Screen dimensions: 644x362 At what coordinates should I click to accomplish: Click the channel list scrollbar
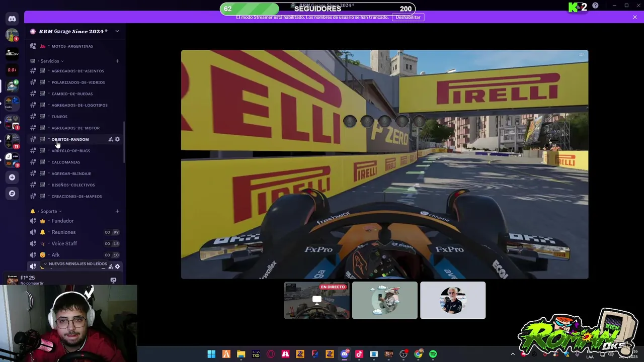[x=124, y=142]
